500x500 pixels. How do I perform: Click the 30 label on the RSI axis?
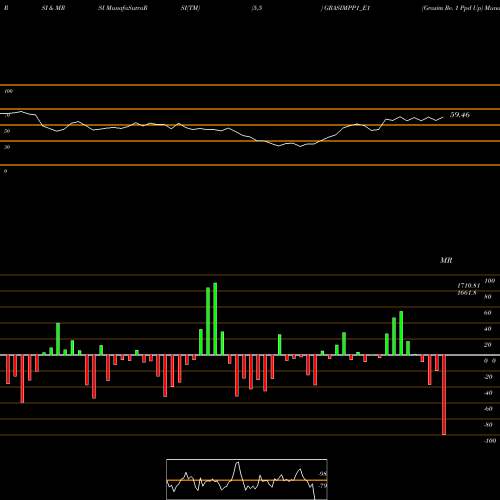7,147
